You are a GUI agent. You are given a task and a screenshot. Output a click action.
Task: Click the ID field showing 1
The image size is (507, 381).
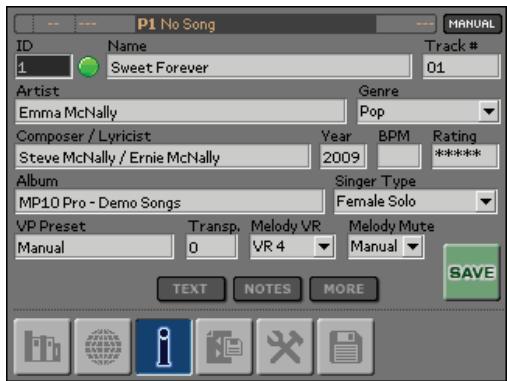(44, 67)
